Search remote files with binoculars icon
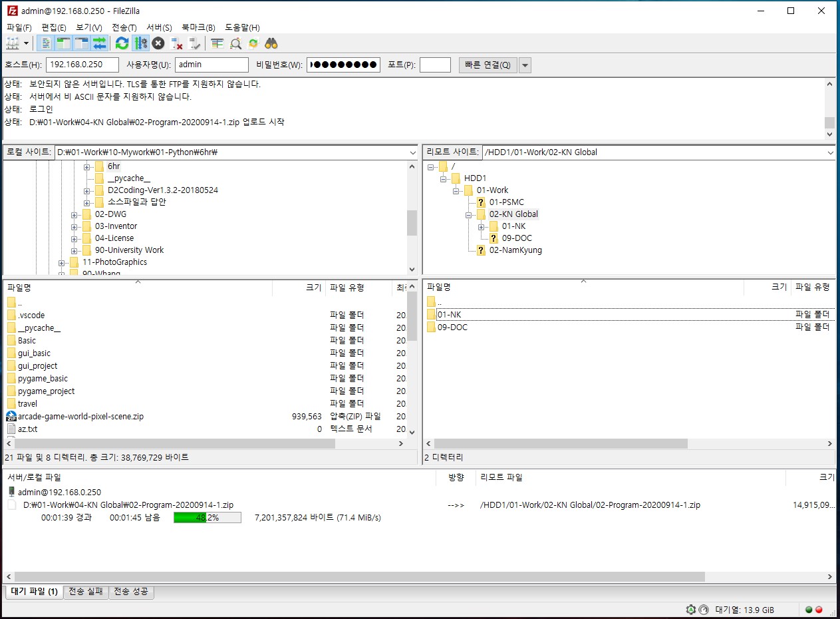The height and width of the screenshot is (619, 840). pos(271,43)
